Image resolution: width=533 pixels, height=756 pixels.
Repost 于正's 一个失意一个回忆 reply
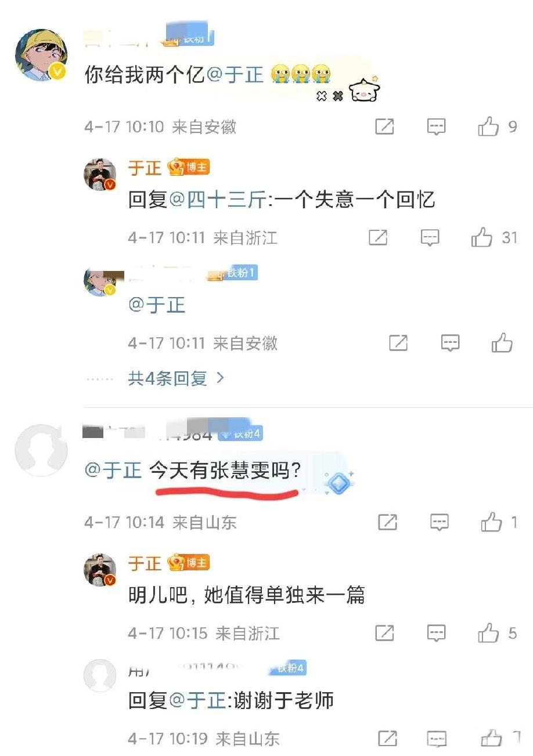(x=378, y=237)
